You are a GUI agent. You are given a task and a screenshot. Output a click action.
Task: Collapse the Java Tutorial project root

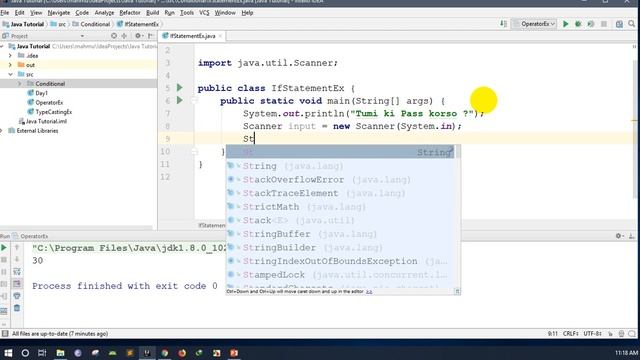[x=2, y=47]
